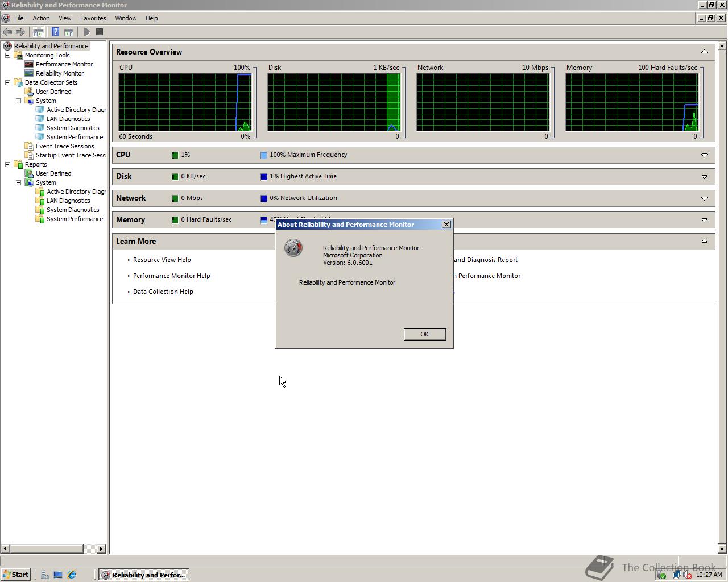Click the Network activity graph
This screenshot has width=728, height=582.
click(483, 102)
